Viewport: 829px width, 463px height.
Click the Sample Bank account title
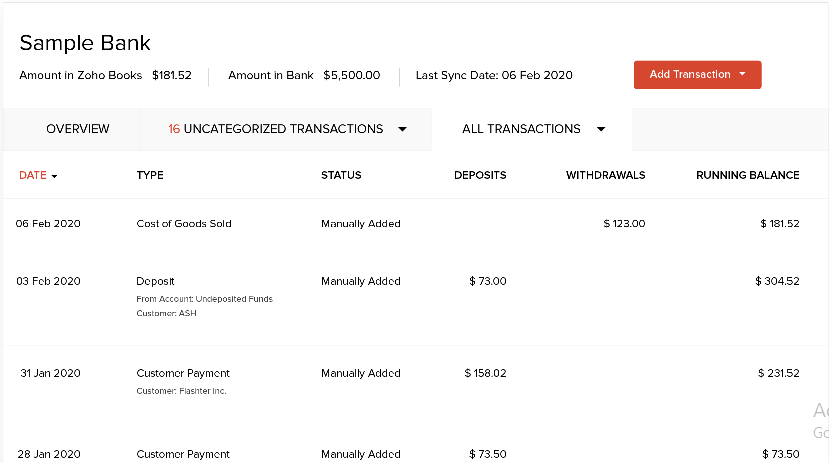85,43
